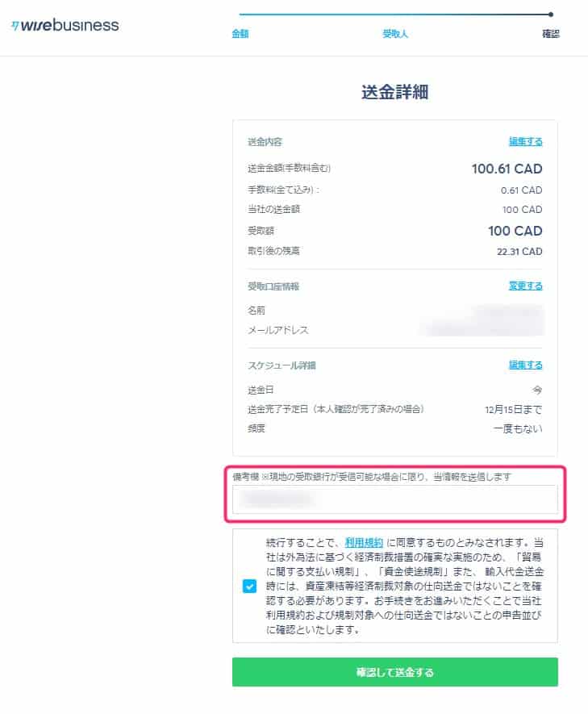Go to the 金額 step
The image size is (588, 714).
pyautogui.click(x=240, y=34)
